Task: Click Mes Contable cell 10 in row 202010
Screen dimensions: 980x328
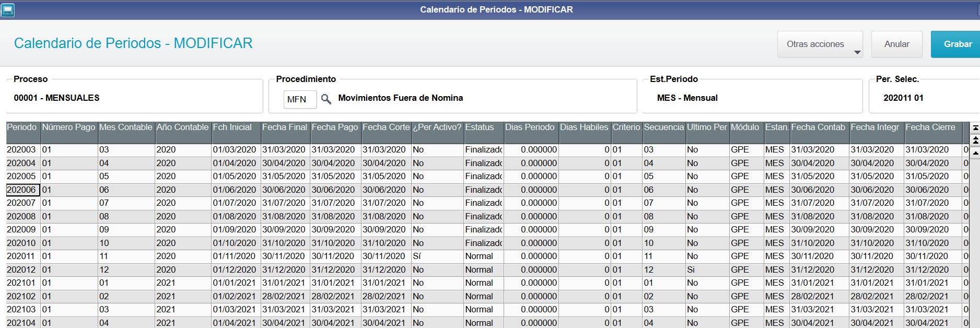Action: coord(126,243)
